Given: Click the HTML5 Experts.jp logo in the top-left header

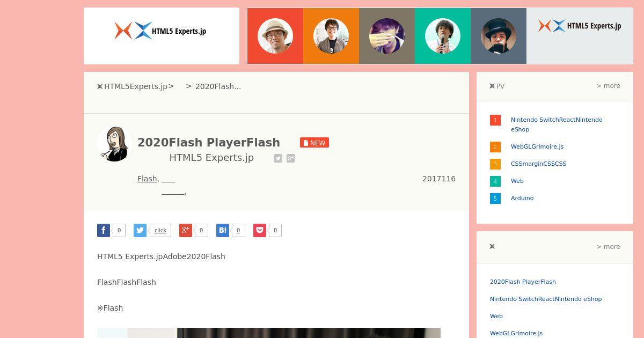Looking at the screenshot, I should (x=160, y=31).
